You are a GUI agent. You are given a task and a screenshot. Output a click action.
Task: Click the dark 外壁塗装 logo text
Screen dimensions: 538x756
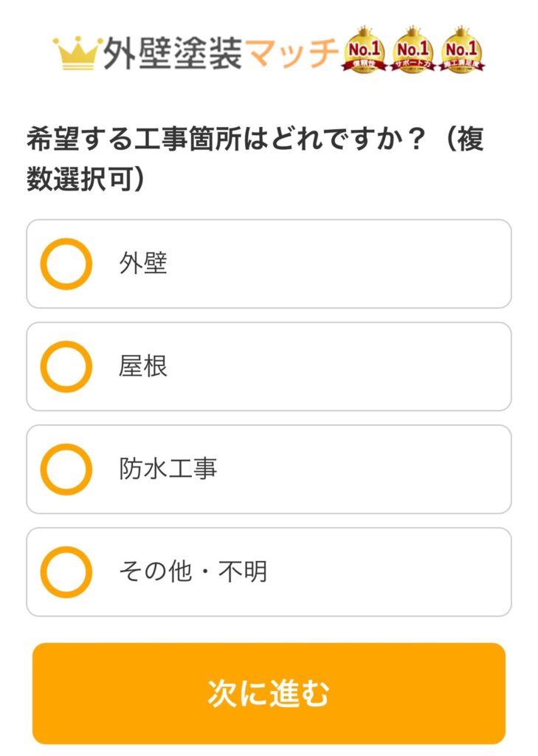172,53
